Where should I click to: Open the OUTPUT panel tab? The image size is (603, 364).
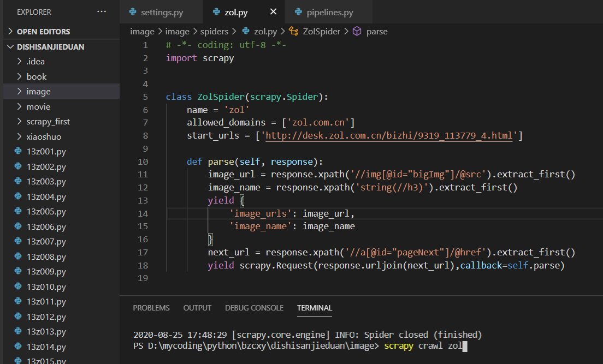pos(197,308)
